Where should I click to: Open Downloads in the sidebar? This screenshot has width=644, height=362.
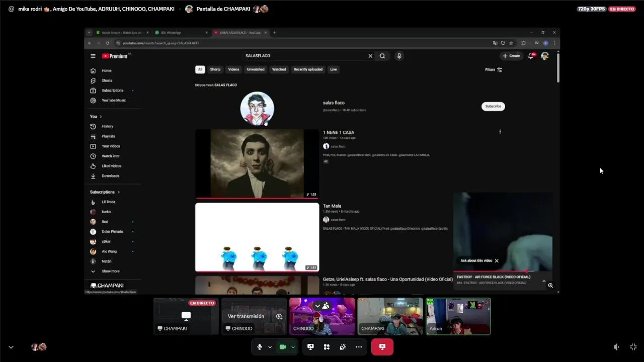tap(110, 176)
